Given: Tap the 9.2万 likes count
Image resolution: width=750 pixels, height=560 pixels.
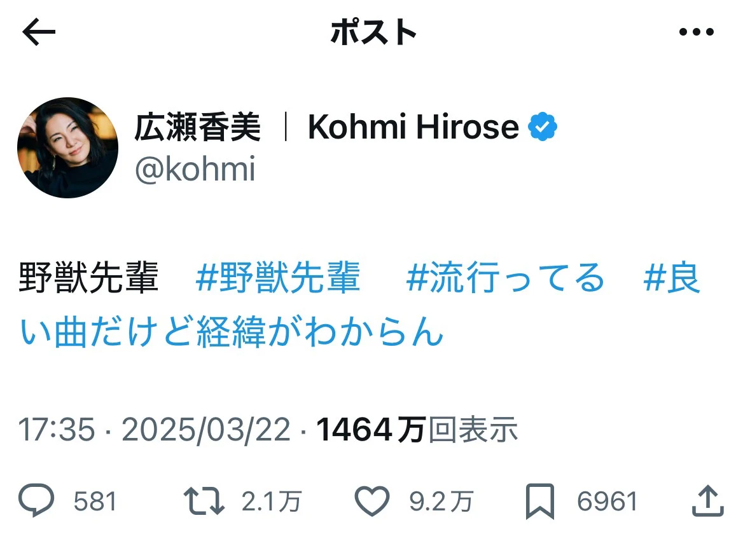Looking at the screenshot, I should (x=441, y=502).
